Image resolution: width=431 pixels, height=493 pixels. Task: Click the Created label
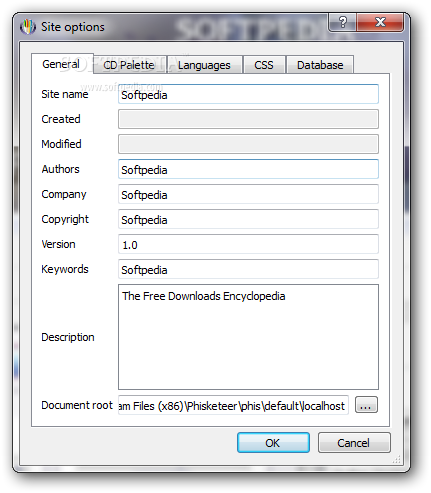pyautogui.click(x=61, y=119)
